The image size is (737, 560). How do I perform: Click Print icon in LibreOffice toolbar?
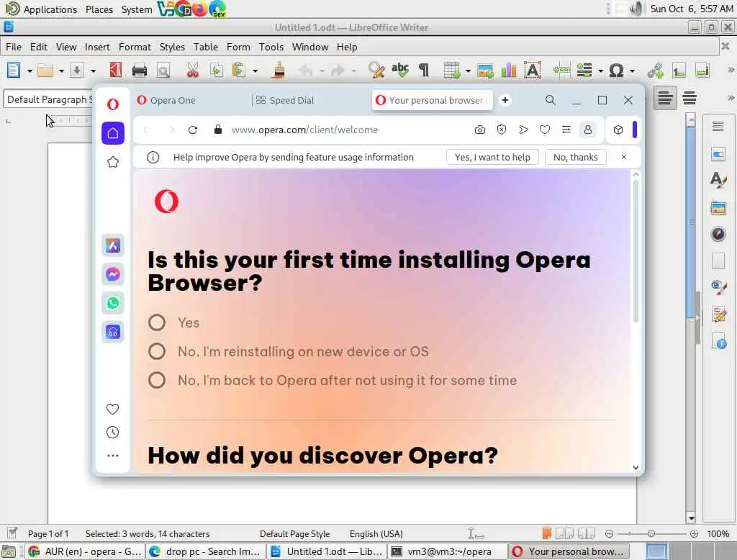pyautogui.click(x=140, y=71)
